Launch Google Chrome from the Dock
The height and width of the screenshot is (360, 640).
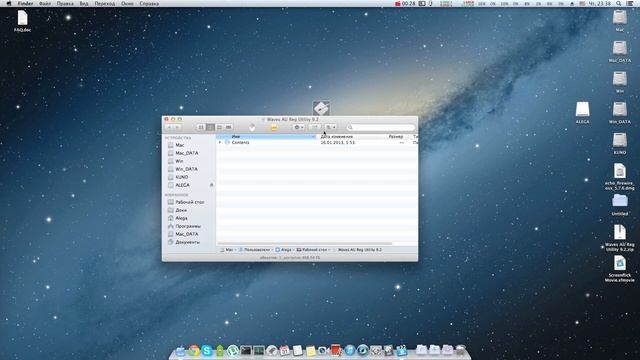coord(194,351)
